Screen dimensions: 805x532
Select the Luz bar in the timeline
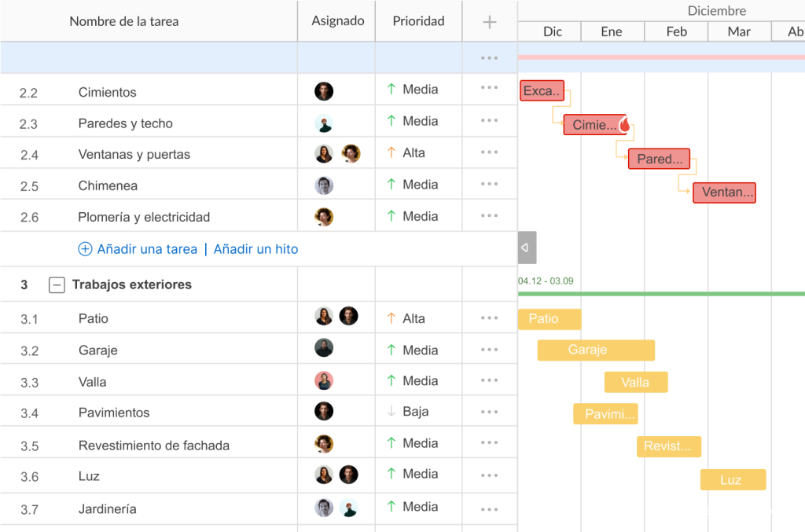click(x=733, y=479)
